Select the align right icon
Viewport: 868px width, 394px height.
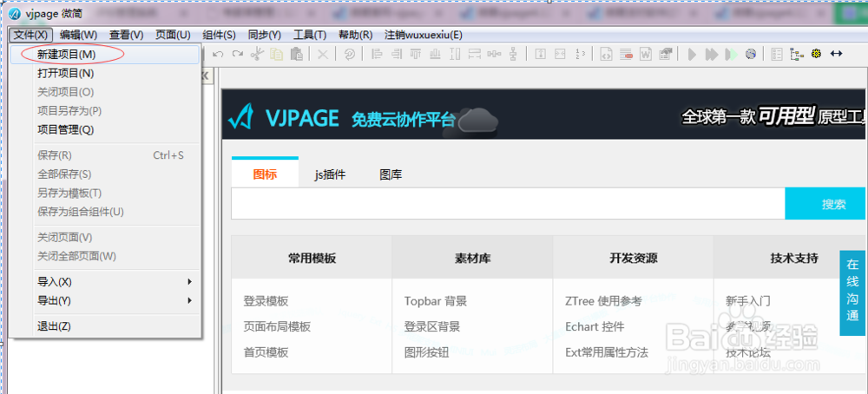click(x=397, y=54)
